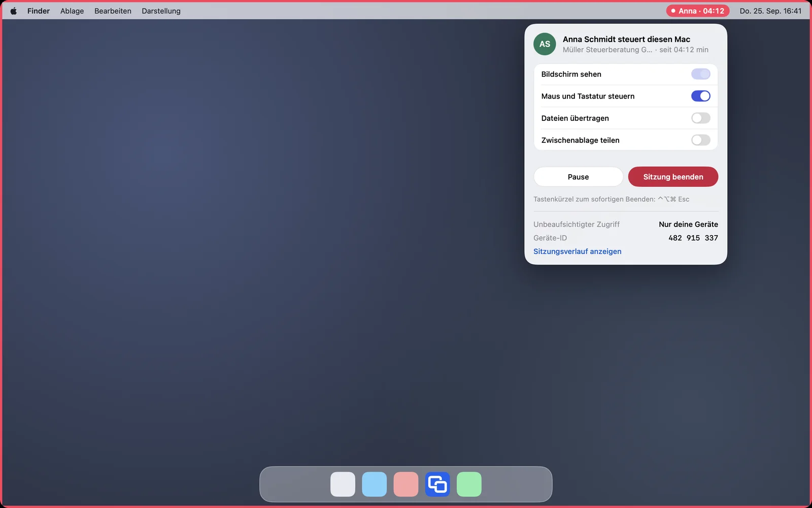The image size is (812, 508).
Task: Toggle the Bildschirm sehen switch
Action: [701, 74]
